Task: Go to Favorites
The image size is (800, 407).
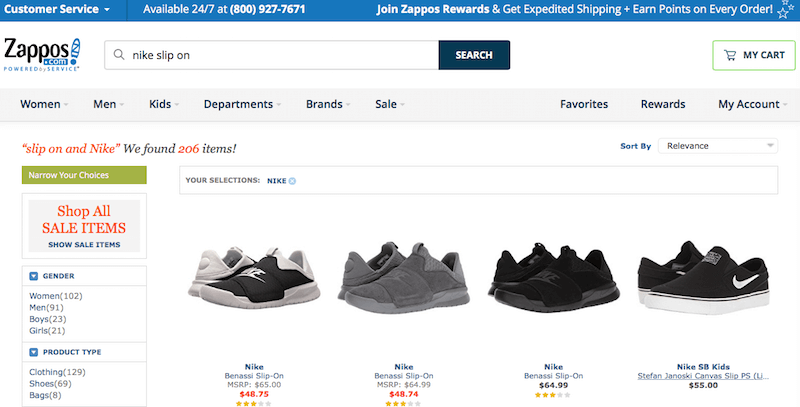Action: (584, 104)
